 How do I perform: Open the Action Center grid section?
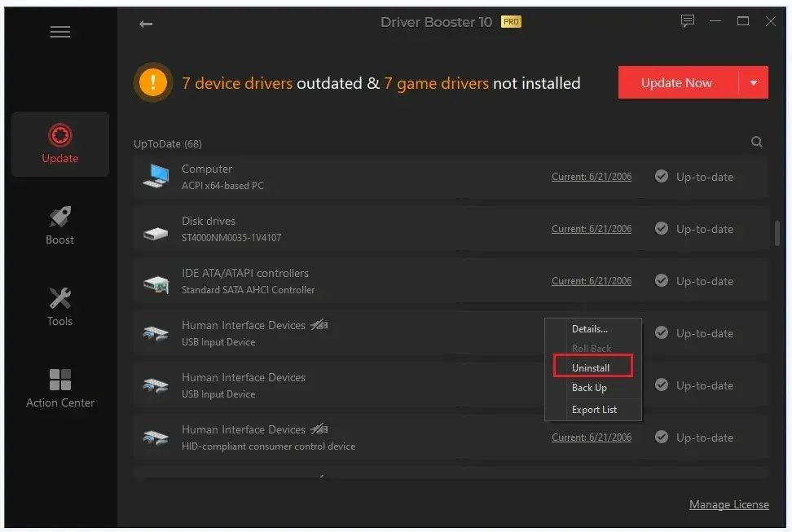[x=60, y=388]
